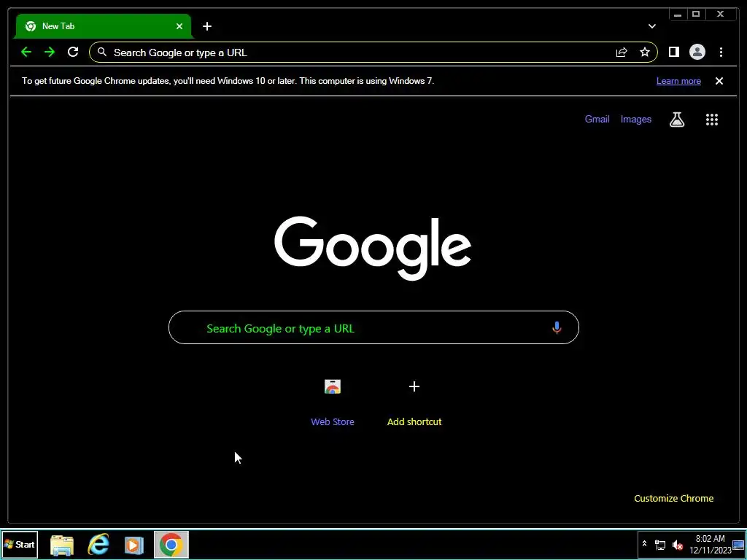The image size is (747, 560).
Task: Share this page icon in address bar
Action: 622,52
